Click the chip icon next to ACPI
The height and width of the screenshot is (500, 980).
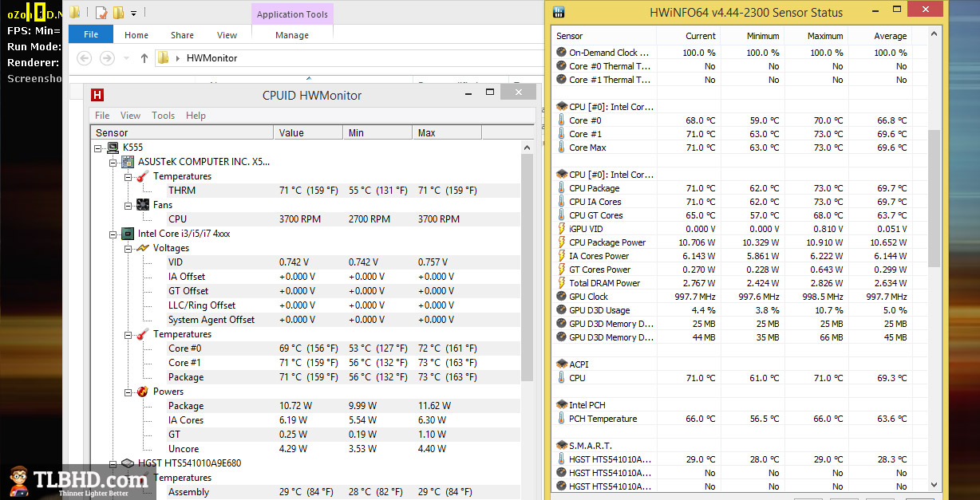[x=561, y=364]
